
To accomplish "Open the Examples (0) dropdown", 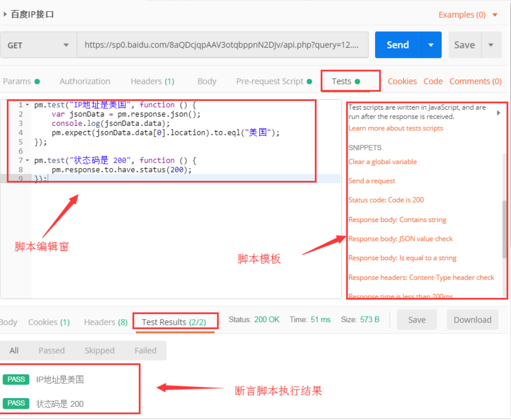I will click(x=468, y=15).
